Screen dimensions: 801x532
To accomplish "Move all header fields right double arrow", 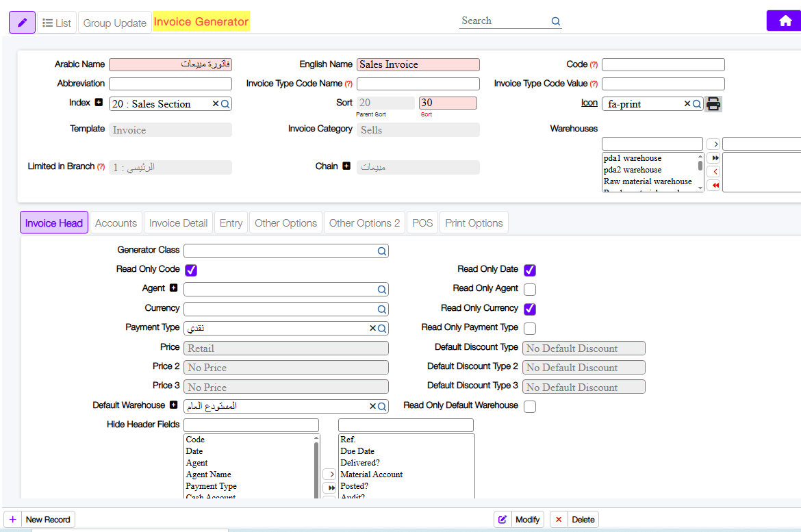I will [x=329, y=488].
